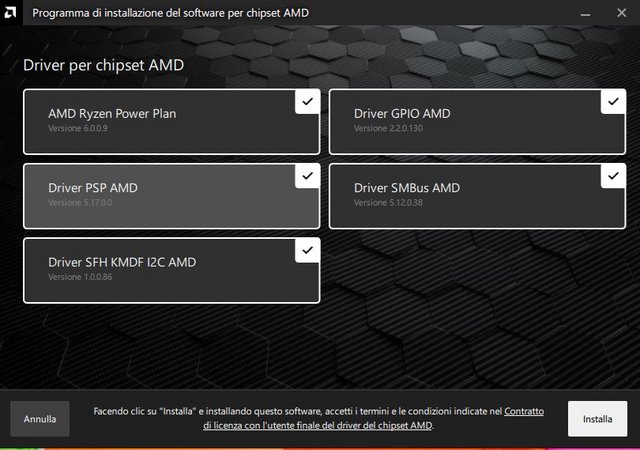
Task: Click the AMD logo in title bar
Action: pos(11,12)
